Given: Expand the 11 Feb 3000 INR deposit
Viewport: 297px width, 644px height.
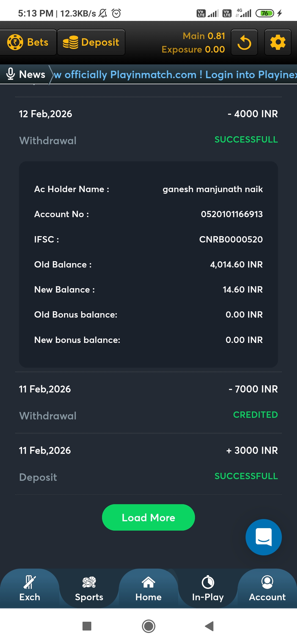Looking at the screenshot, I should point(148,463).
